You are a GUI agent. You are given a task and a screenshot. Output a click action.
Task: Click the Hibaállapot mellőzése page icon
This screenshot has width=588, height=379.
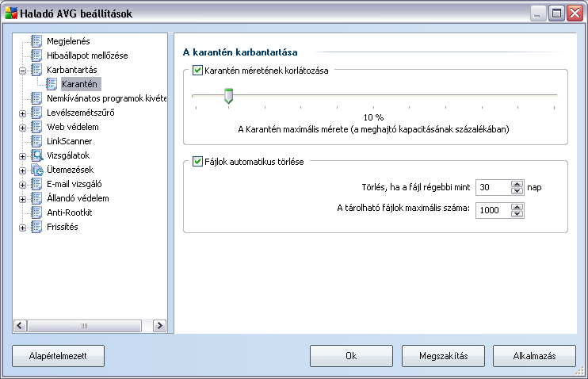click(36, 56)
